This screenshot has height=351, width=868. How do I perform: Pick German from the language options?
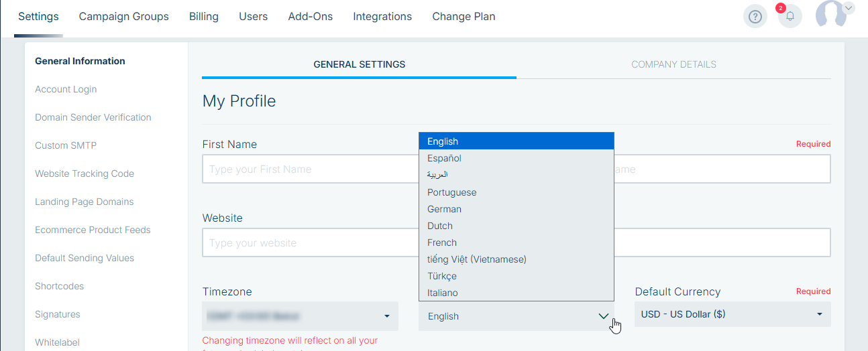(444, 209)
